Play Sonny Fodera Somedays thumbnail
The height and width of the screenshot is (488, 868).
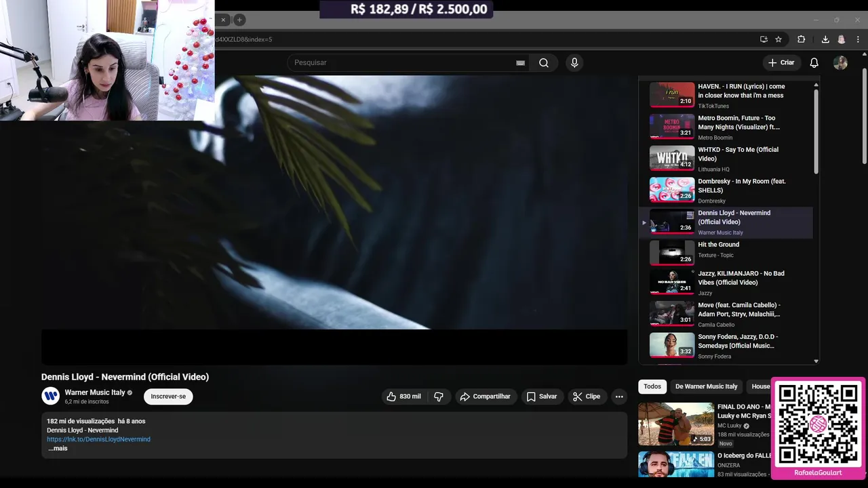tap(672, 345)
